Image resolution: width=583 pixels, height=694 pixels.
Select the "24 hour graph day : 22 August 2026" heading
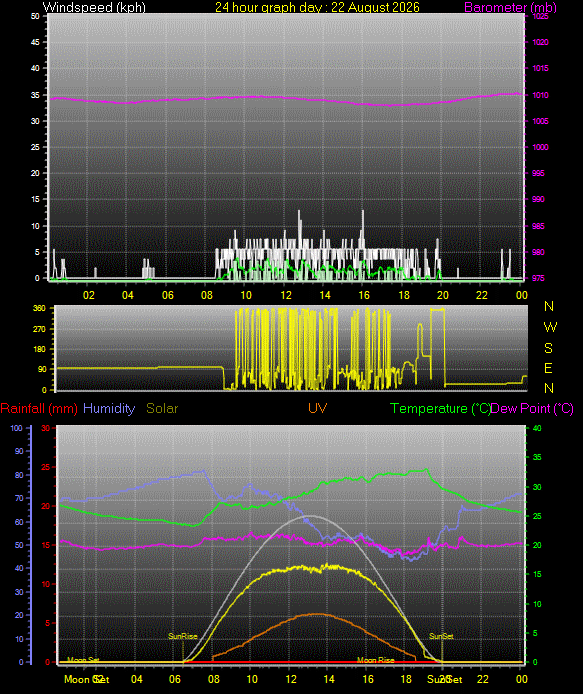(317, 7)
